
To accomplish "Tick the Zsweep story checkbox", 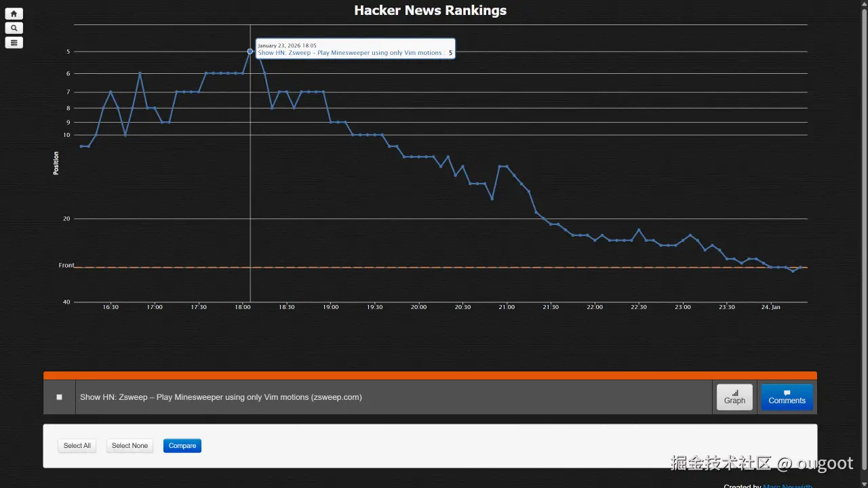I will pyautogui.click(x=59, y=397).
